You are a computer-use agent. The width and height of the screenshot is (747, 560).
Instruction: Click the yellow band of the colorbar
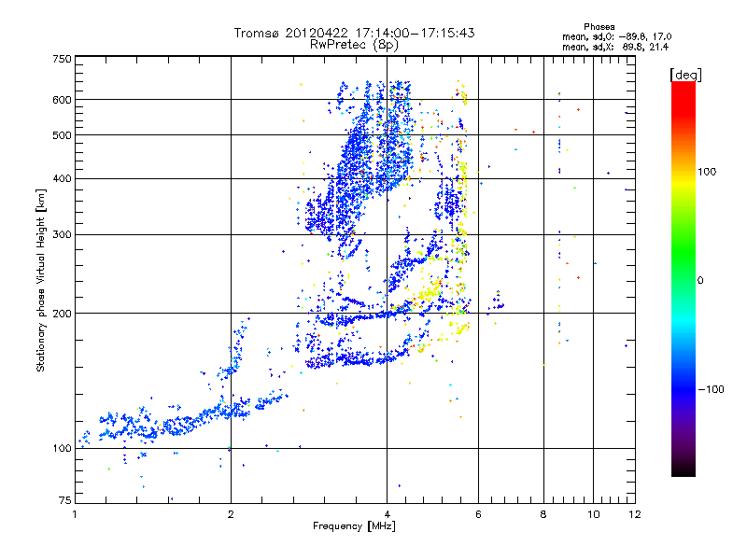[x=684, y=182]
